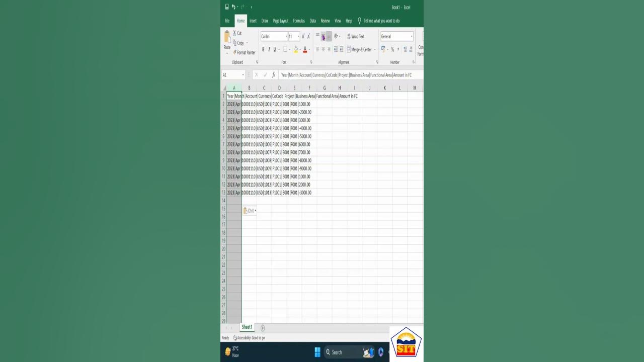The height and width of the screenshot is (362, 644).
Task: Click the Merge & Center button
Action: click(359, 49)
